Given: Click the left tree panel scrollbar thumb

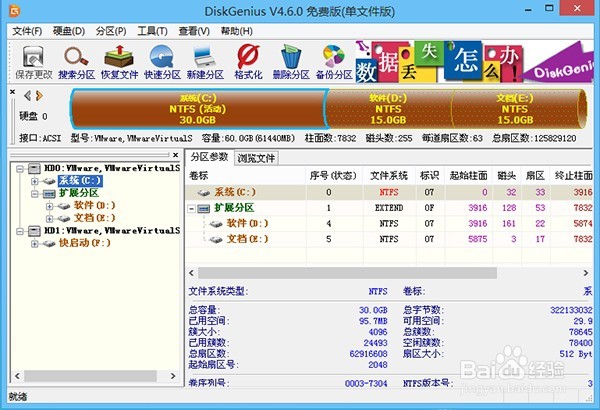Looking at the screenshot, I should click(x=91, y=376).
